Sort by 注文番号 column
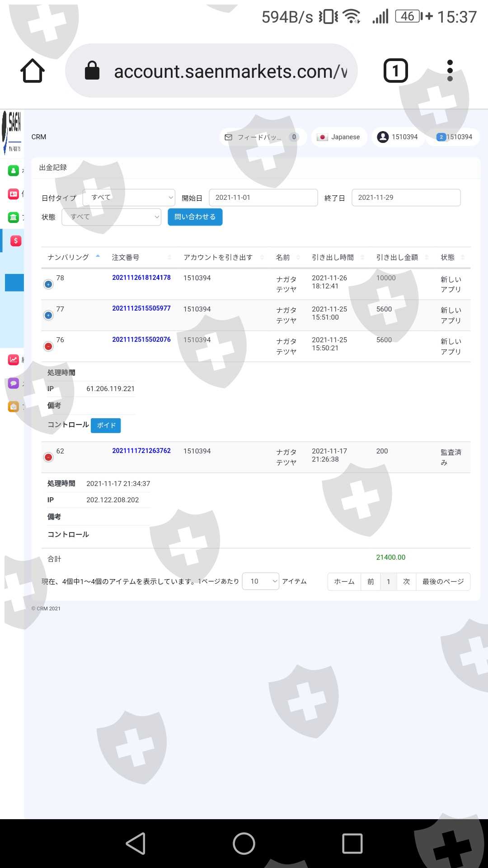Screen dimensions: 488x868 pyautogui.click(x=141, y=257)
